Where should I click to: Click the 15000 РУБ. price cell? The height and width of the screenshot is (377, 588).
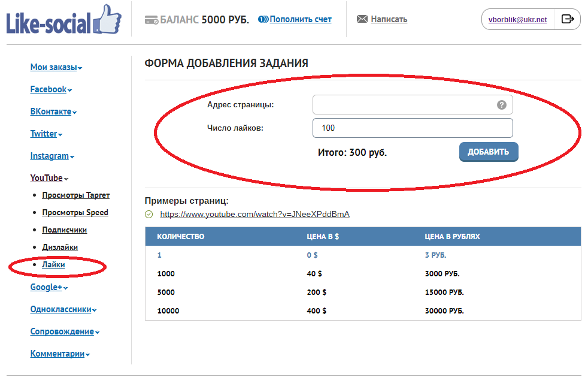tap(444, 292)
